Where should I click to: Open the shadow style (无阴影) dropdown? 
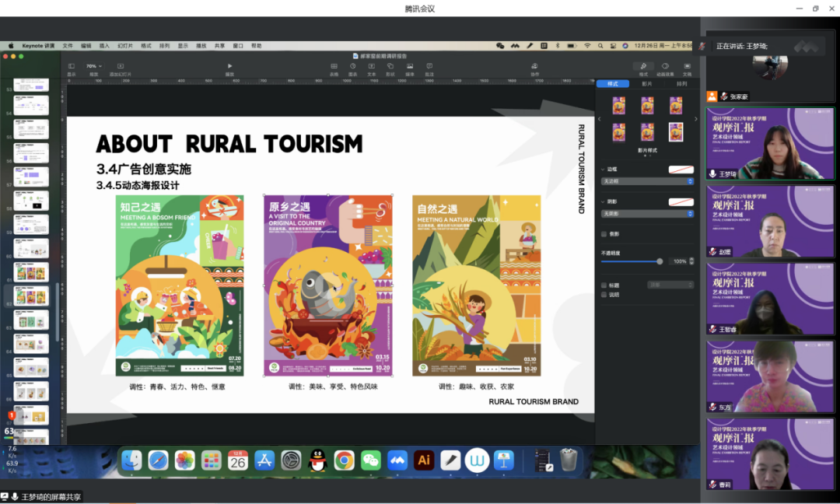[647, 214]
